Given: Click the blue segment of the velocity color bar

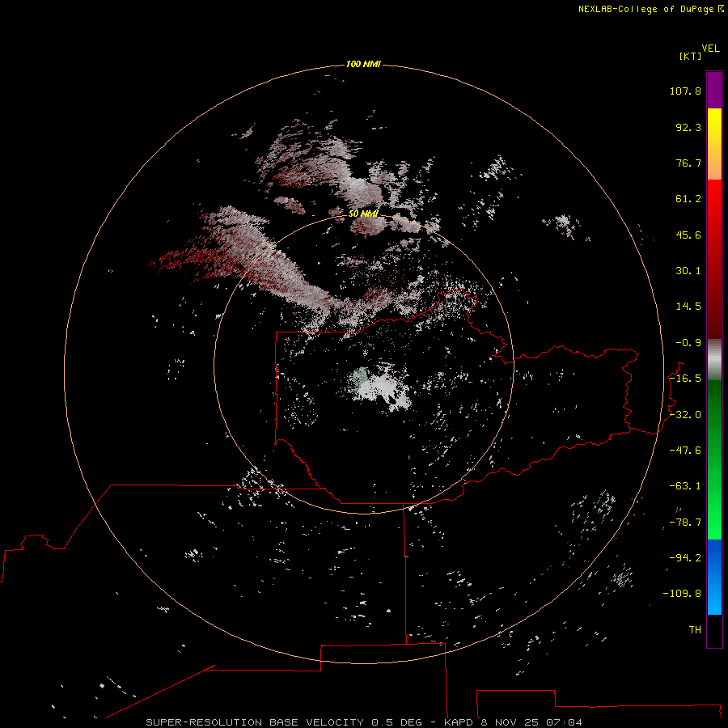Looking at the screenshot, I should click(x=714, y=577).
